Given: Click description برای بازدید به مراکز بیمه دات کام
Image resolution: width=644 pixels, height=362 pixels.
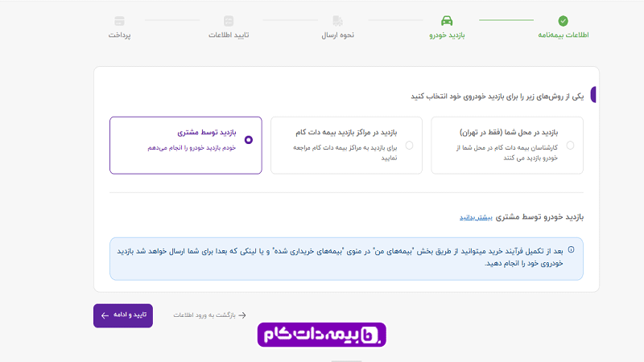Looking at the screenshot, I should (345, 153).
